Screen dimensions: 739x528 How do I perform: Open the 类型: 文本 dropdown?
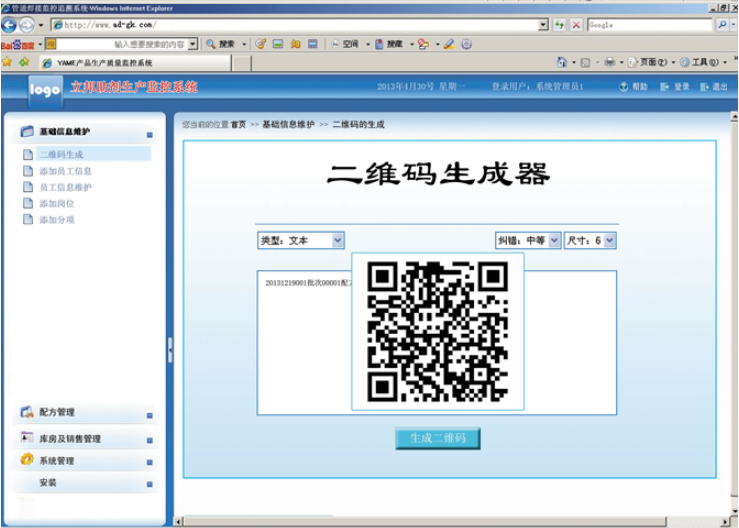pos(301,240)
